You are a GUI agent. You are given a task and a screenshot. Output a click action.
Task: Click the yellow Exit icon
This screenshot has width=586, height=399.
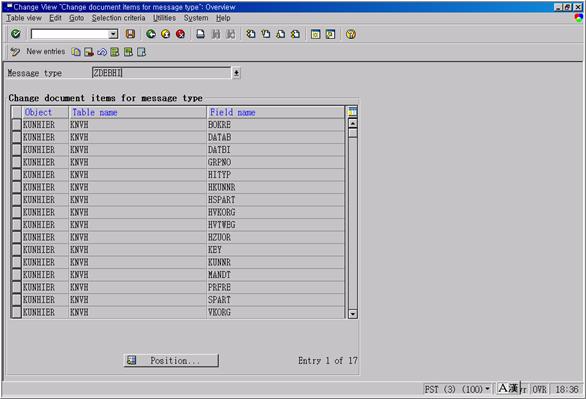[166, 34]
